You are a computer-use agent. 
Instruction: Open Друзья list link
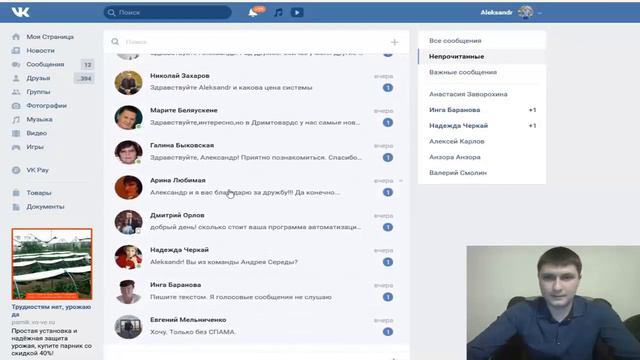click(38, 78)
